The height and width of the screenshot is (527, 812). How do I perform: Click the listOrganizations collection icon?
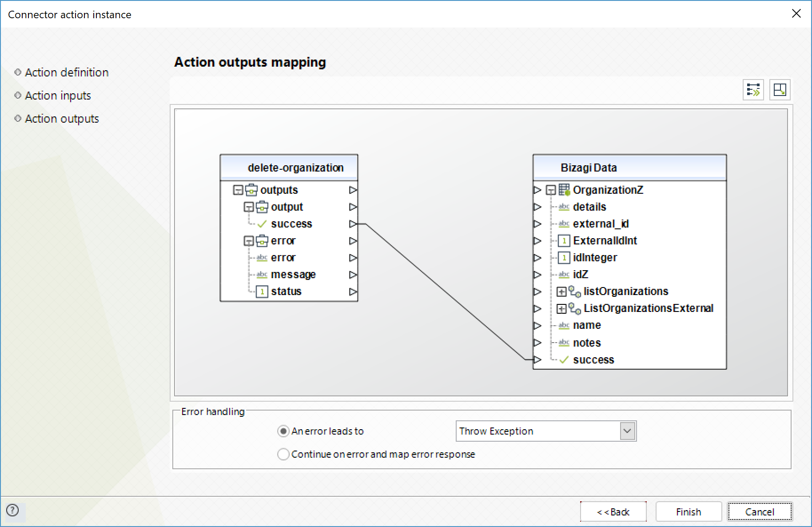[575, 291]
